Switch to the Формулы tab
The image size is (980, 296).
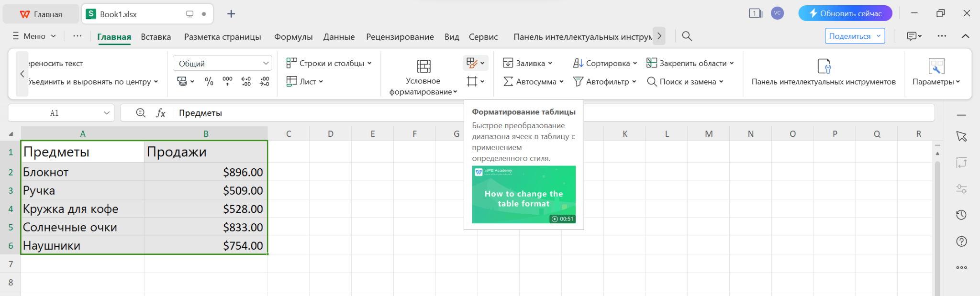tap(293, 37)
